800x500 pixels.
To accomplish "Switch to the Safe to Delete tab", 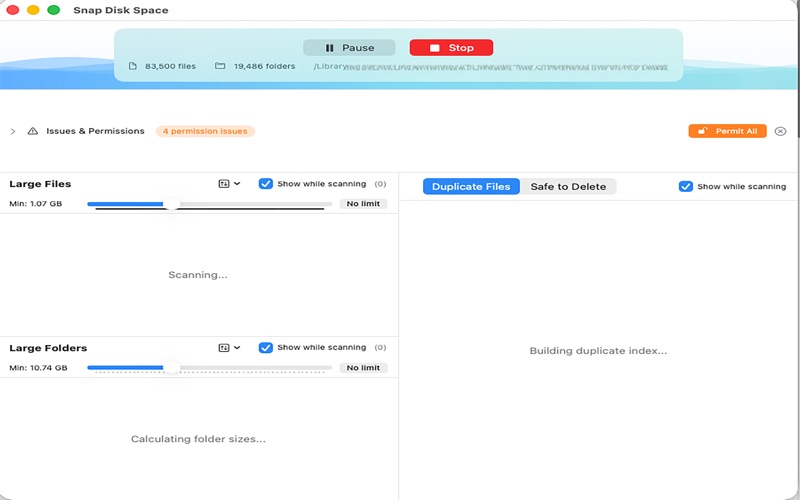I will (568, 186).
